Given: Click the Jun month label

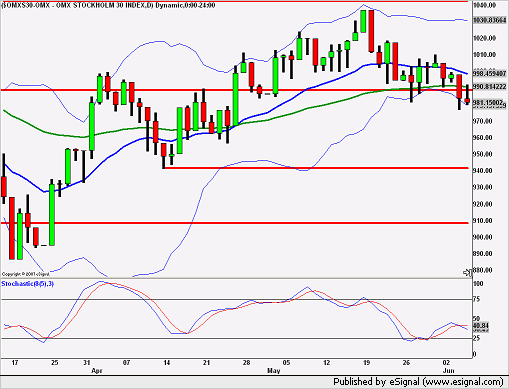Looking at the screenshot, I should pyautogui.click(x=449, y=371).
